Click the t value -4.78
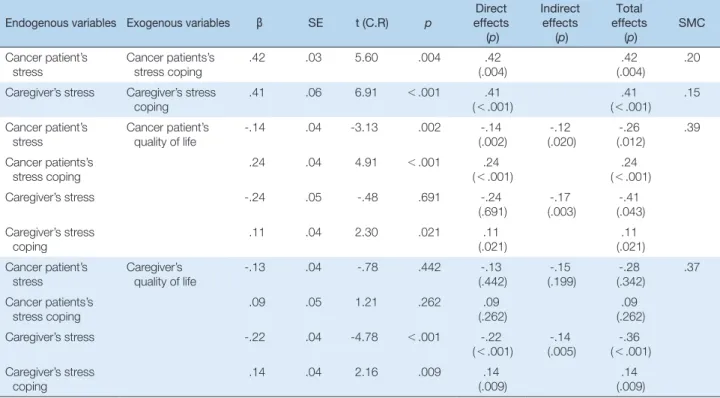The image size is (720, 398). [x=364, y=336]
